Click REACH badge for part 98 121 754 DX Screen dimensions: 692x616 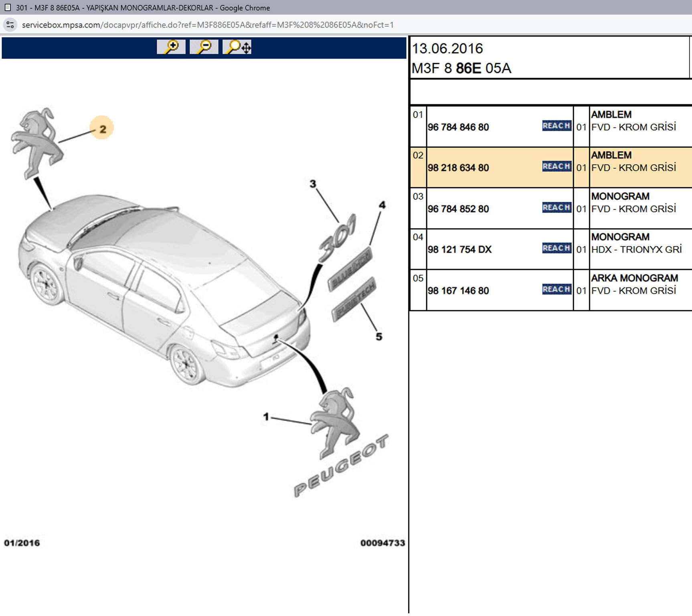point(556,248)
